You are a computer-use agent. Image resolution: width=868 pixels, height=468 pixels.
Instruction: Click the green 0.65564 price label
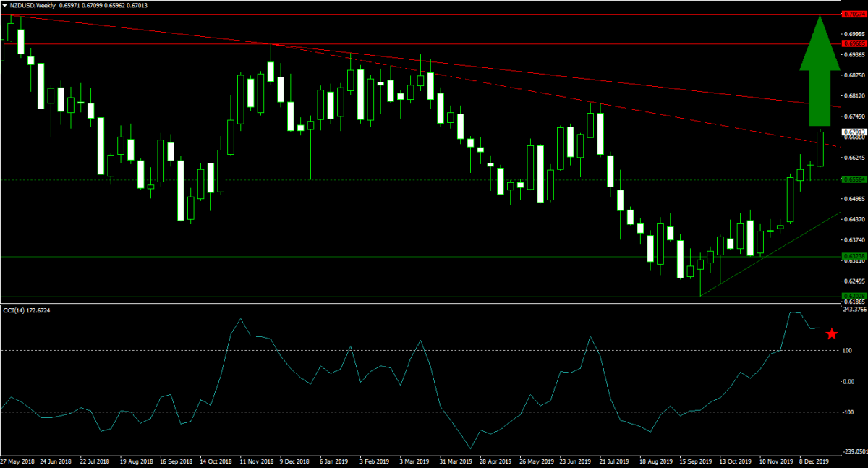(854, 179)
